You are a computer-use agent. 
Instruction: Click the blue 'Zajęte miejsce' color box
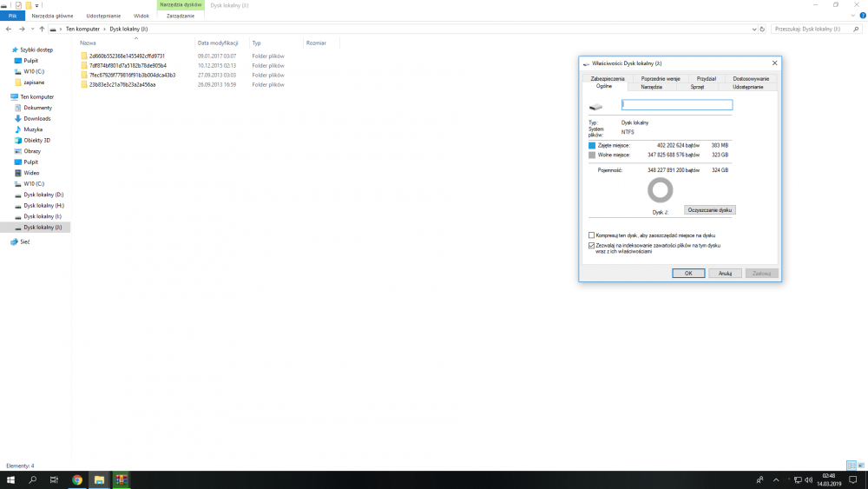click(592, 145)
